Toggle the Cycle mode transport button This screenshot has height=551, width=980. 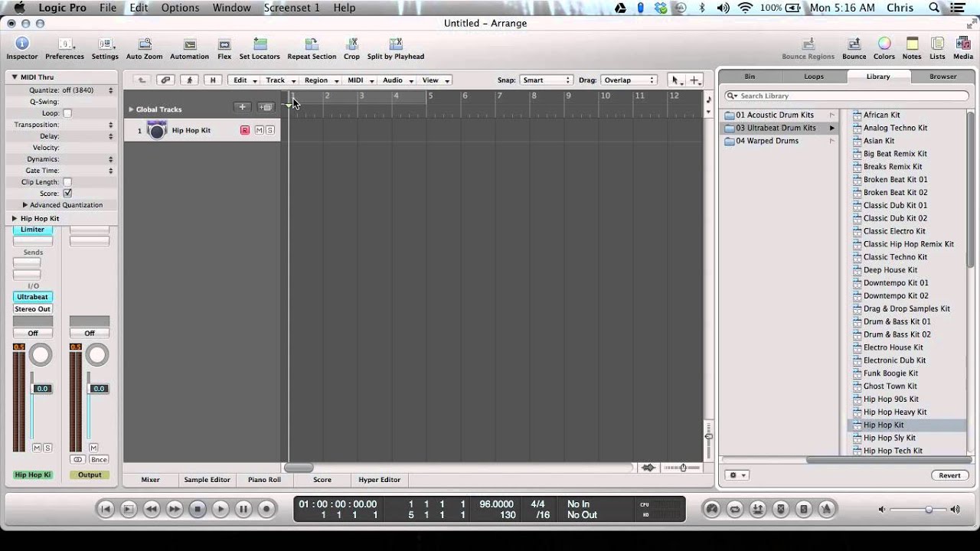(x=735, y=509)
